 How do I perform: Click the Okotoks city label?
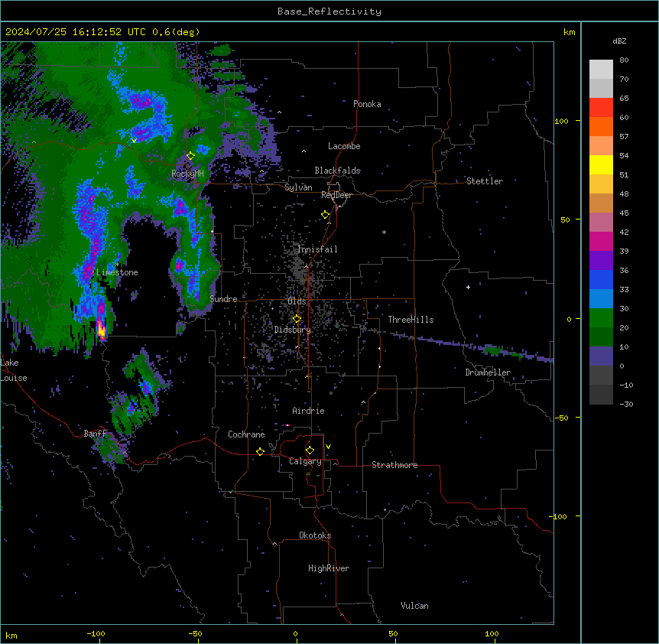pyautogui.click(x=315, y=535)
